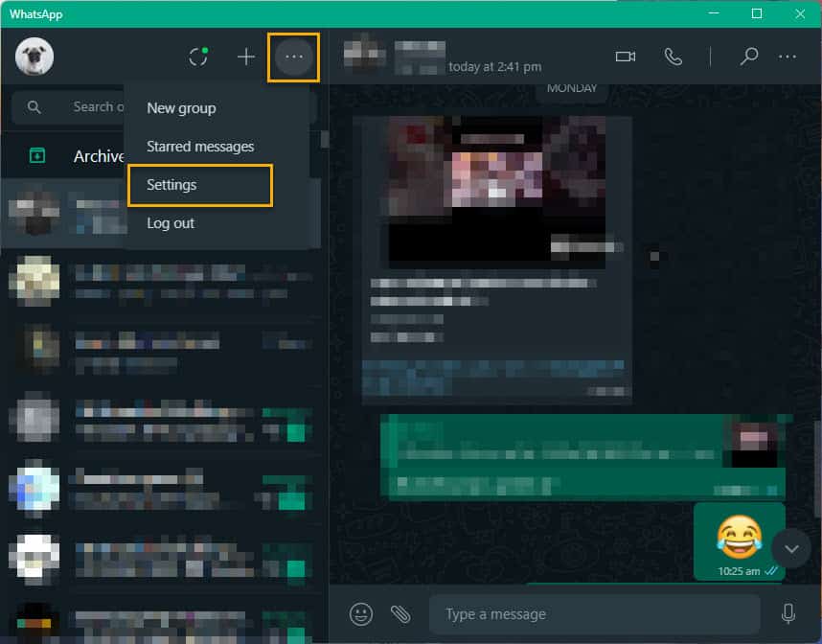Open the Status updates icon
The width and height of the screenshot is (822, 644).
point(198,57)
